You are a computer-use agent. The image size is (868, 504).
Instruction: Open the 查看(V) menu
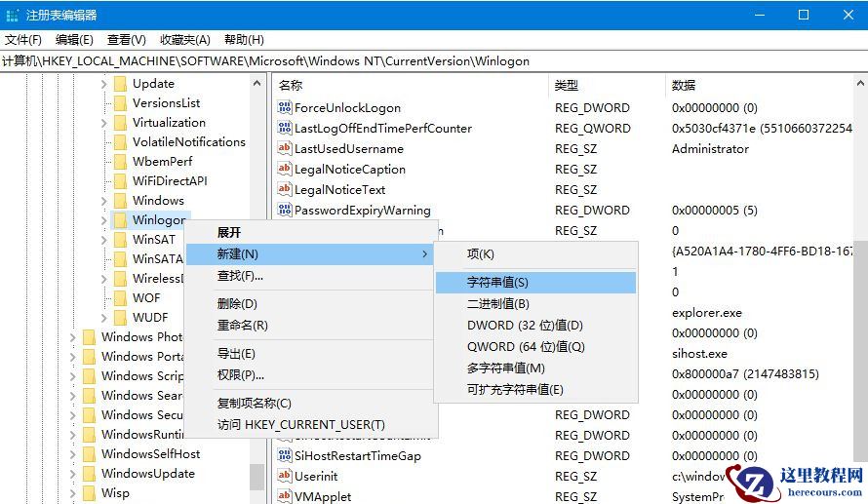click(126, 40)
